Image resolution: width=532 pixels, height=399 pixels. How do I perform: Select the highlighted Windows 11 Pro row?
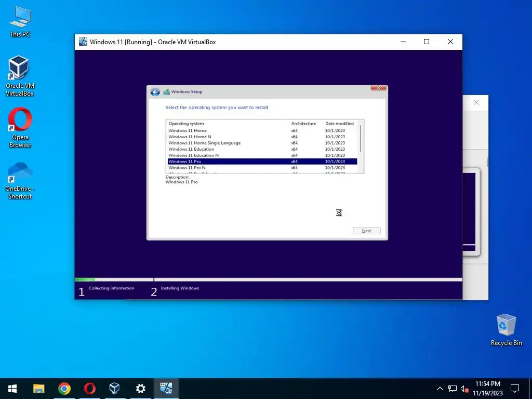pyautogui.click(x=262, y=162)
